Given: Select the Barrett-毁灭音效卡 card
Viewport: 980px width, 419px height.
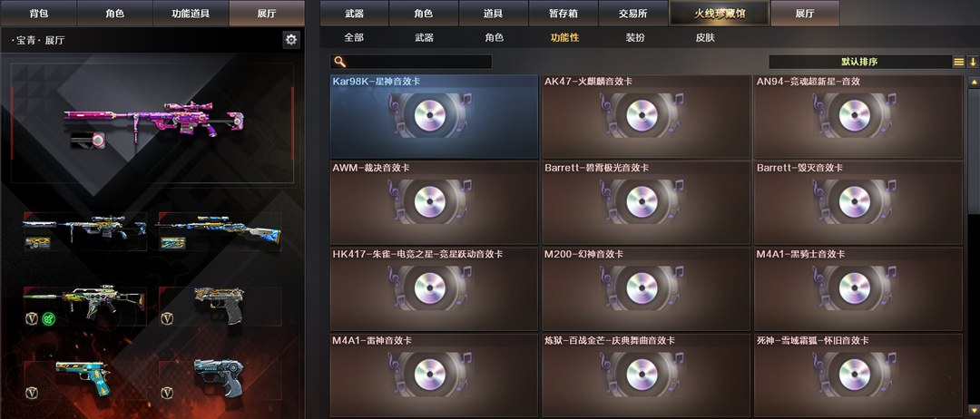Looking at the screenshot, I should tap(857, 202).
